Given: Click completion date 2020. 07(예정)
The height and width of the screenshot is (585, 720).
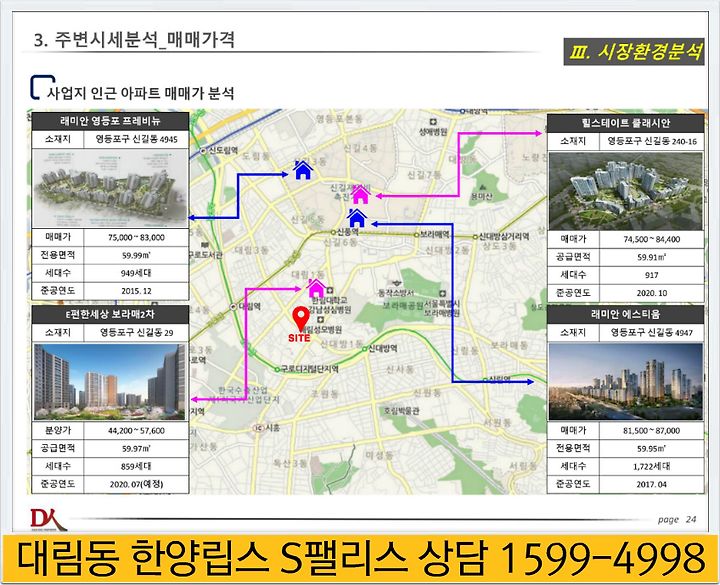Looking at the screenshot, I should [136, 484].
